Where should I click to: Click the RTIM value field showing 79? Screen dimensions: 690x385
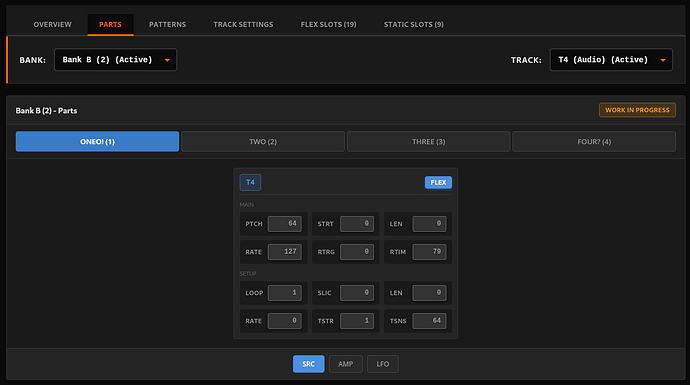(429, 252)
